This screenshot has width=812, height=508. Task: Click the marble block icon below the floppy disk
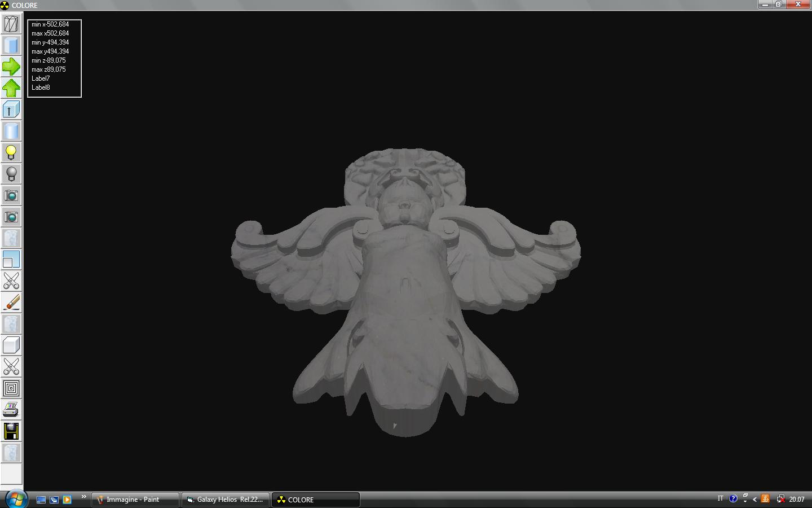tap(11, 453)
